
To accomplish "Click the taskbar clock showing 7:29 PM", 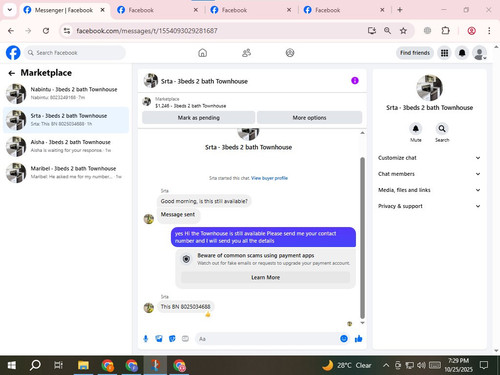I will 458,365.
